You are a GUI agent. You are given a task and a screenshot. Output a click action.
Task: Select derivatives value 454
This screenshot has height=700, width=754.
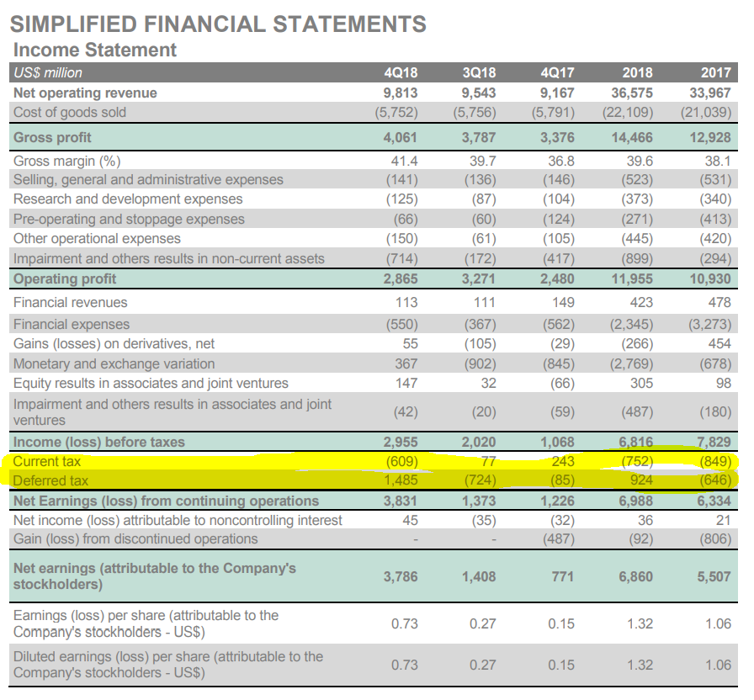719,344
